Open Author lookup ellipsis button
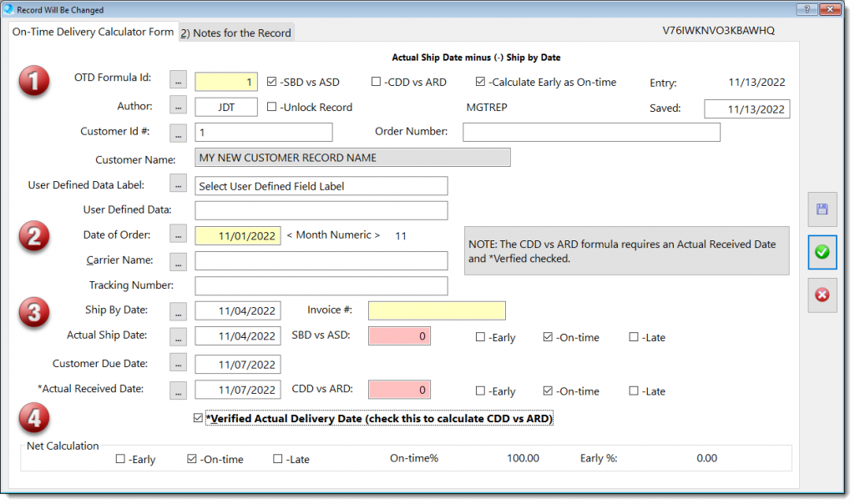855x504 pixels. 178,105
